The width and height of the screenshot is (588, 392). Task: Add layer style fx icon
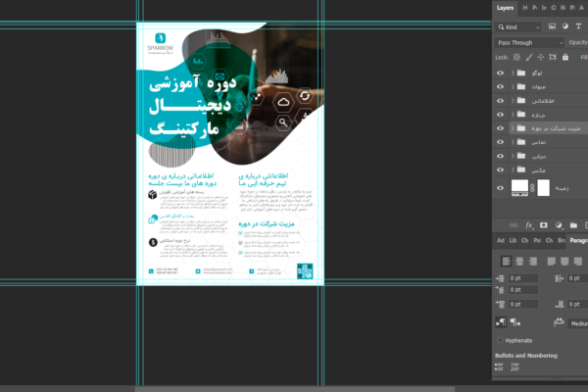coord(529,225)
